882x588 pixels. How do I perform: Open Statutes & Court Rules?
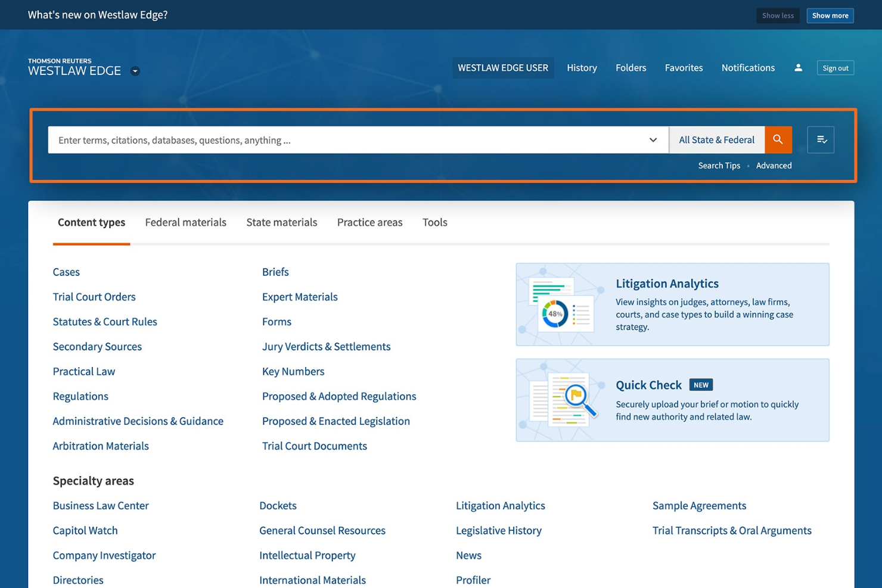105,322
